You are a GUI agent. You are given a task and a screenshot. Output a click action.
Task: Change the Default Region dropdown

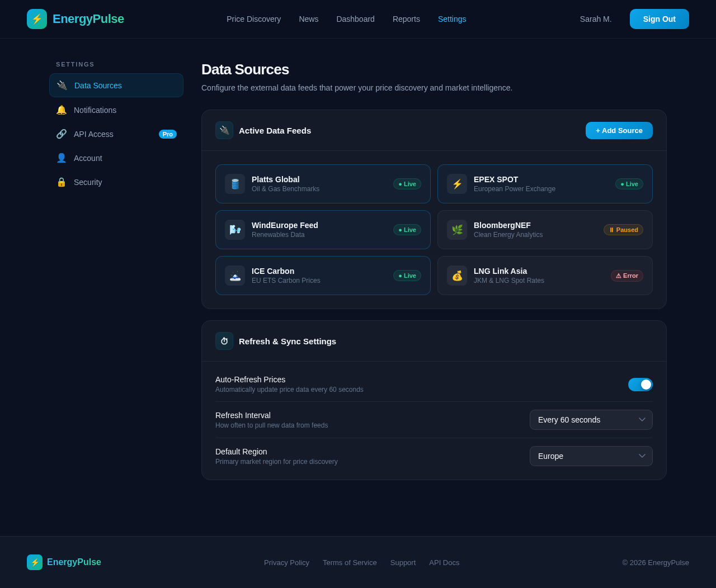591,456
